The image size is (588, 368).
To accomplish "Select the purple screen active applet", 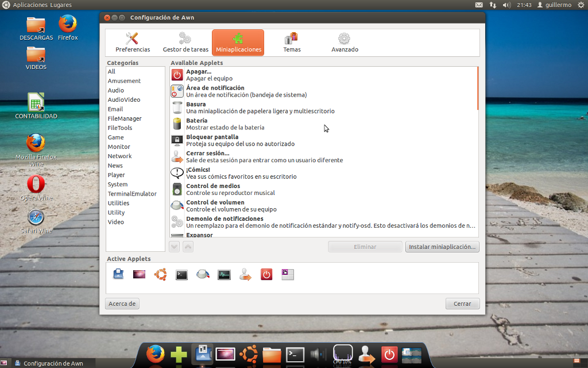I will (139, 274).
